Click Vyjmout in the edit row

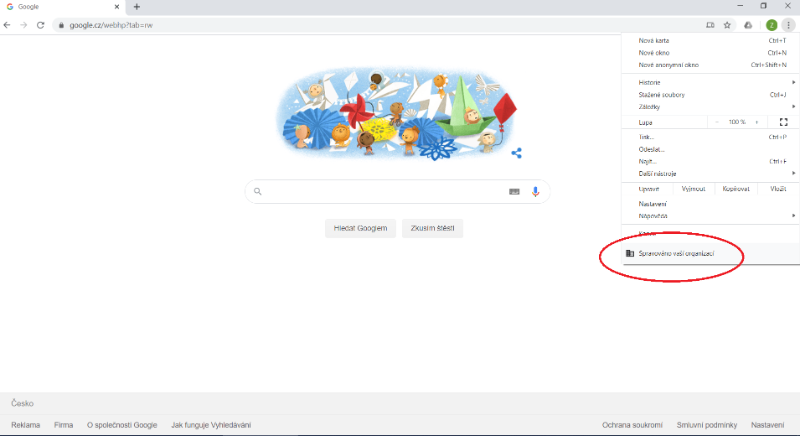point(693,189)
